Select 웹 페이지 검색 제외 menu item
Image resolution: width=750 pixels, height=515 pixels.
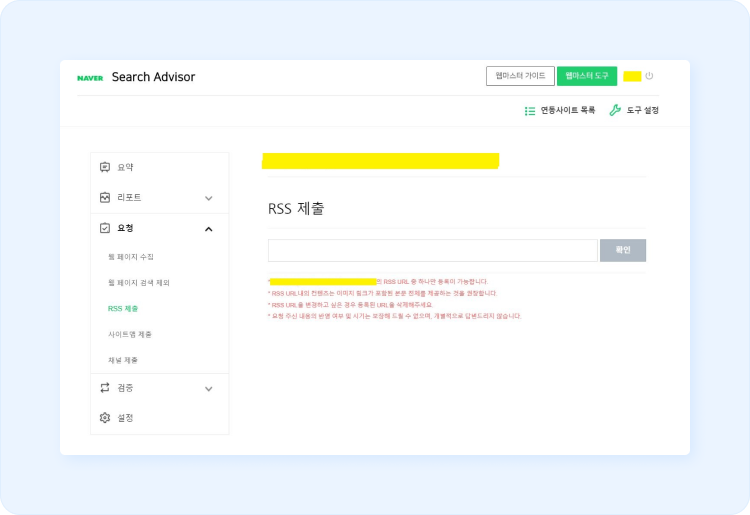pos(138,283)
